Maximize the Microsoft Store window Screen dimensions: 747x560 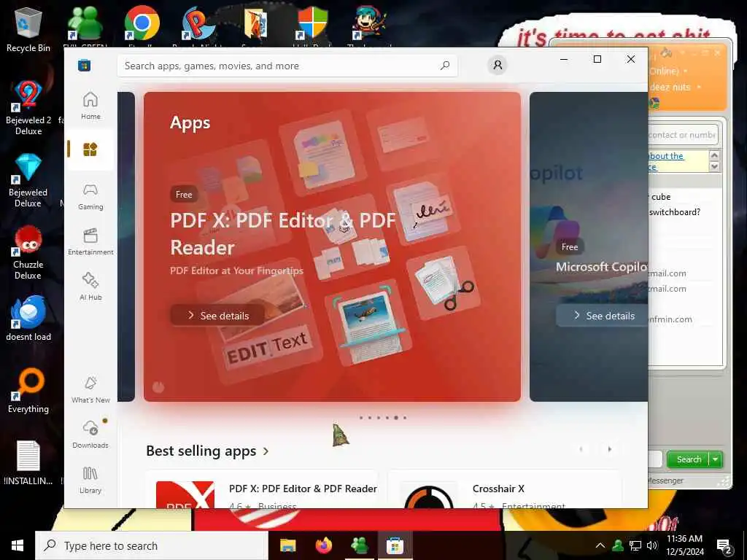click(x=597, y=59)
